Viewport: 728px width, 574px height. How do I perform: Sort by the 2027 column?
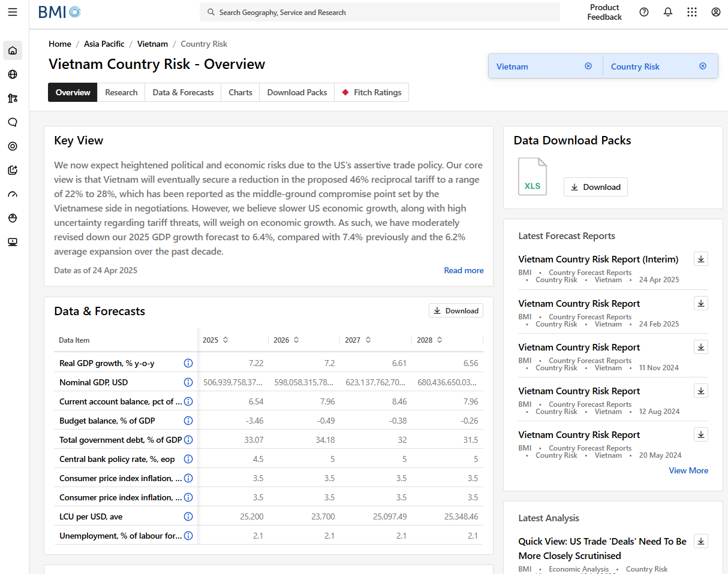[368, 340]
